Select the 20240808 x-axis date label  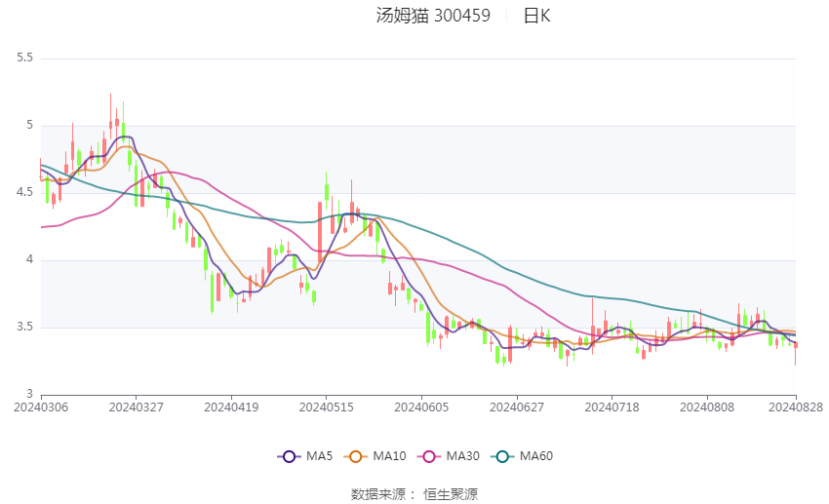click(707, 407)
